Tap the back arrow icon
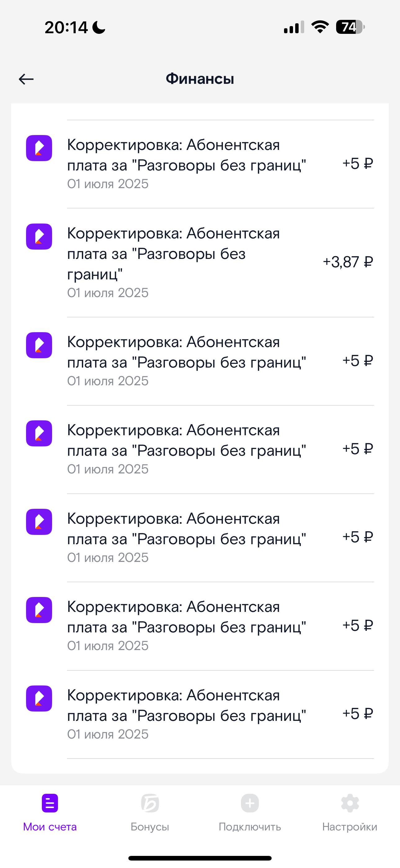 (26, 79)
